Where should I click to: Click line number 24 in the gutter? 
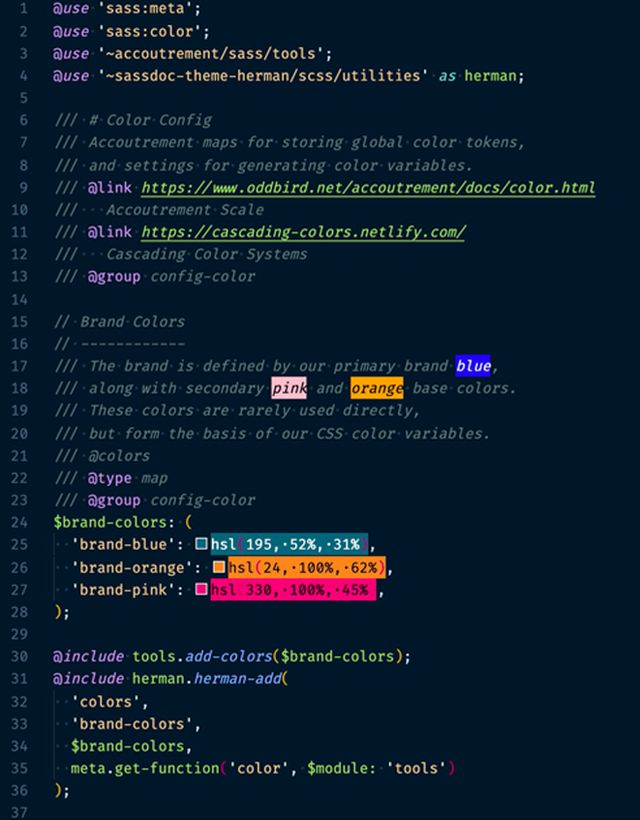pos(19,522)
